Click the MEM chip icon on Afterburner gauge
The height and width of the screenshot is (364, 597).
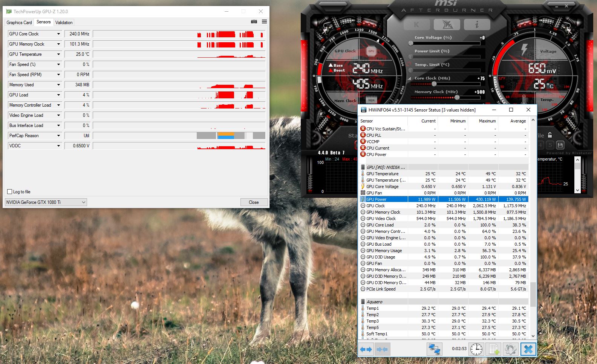point(371,100)
